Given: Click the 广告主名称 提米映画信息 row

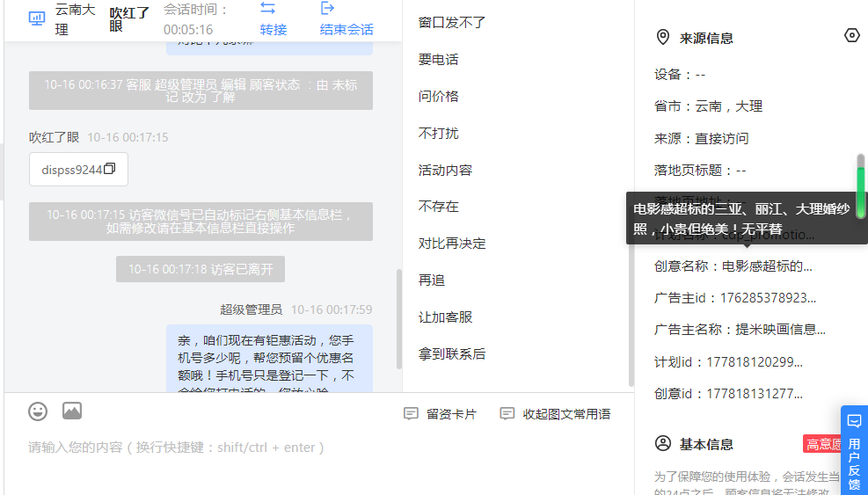Looking at the screenshot, I should coord(740,330).
